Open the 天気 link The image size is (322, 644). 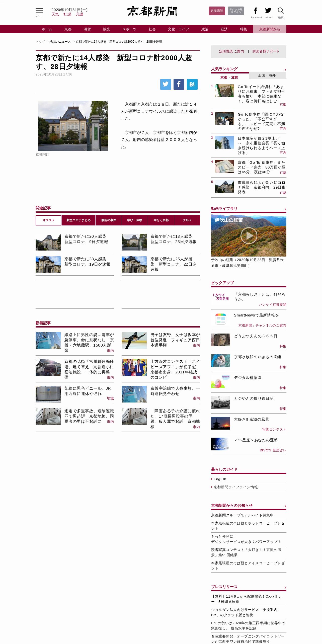pyautogui.click(x=55, y=14)
